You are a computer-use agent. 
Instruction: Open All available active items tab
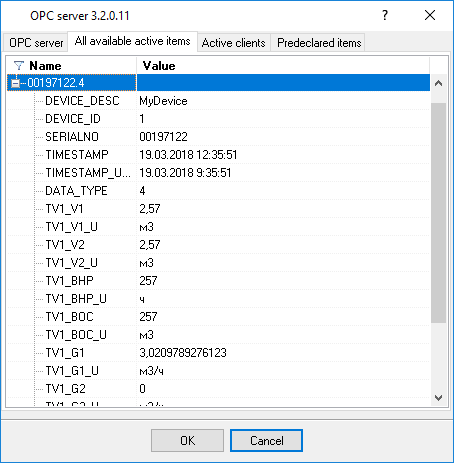[133, 41]
